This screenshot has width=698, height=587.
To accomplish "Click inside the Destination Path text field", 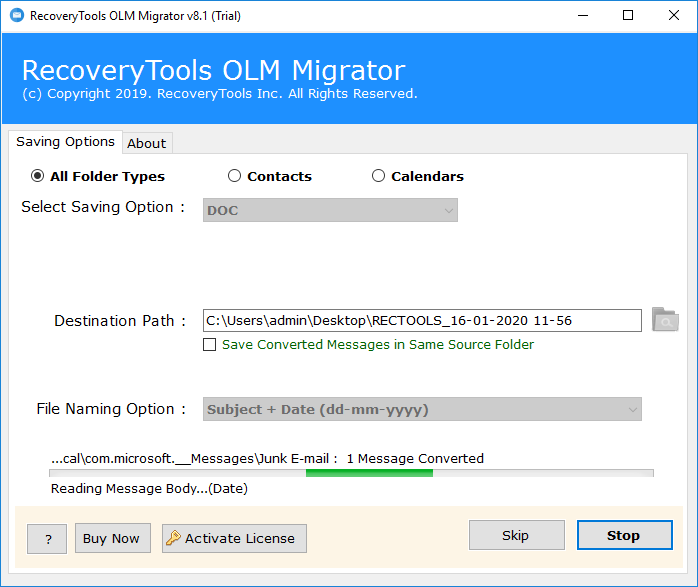I will pyautogui.click(x=422, y=320).
